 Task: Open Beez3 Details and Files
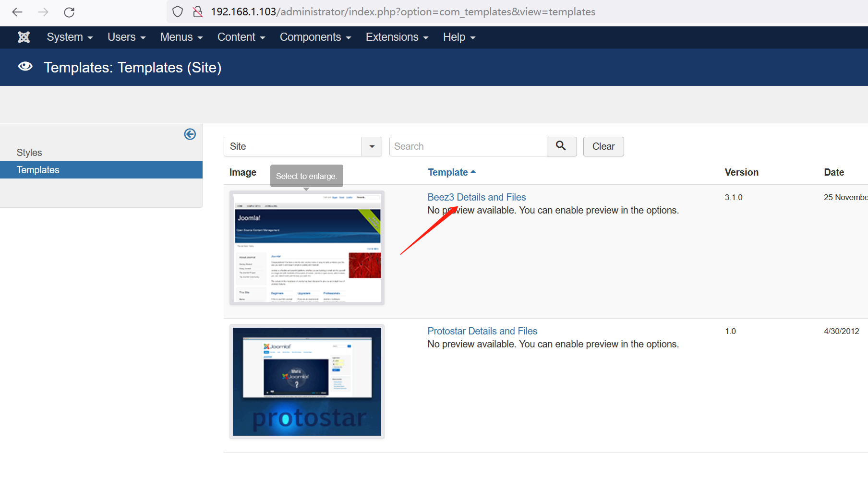[x=477, y=197]
